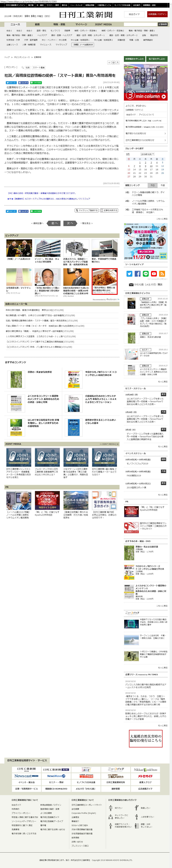
Task: Expand 日刊工業新聞社からのお知らせ row
Action: tap(146, 140)
